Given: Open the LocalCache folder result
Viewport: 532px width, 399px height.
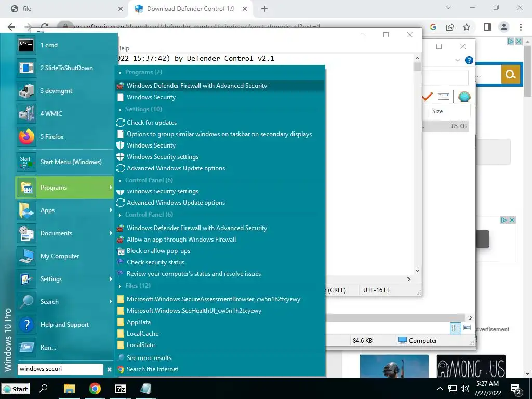Looking at the screenshot, I should tap(220, 334).
